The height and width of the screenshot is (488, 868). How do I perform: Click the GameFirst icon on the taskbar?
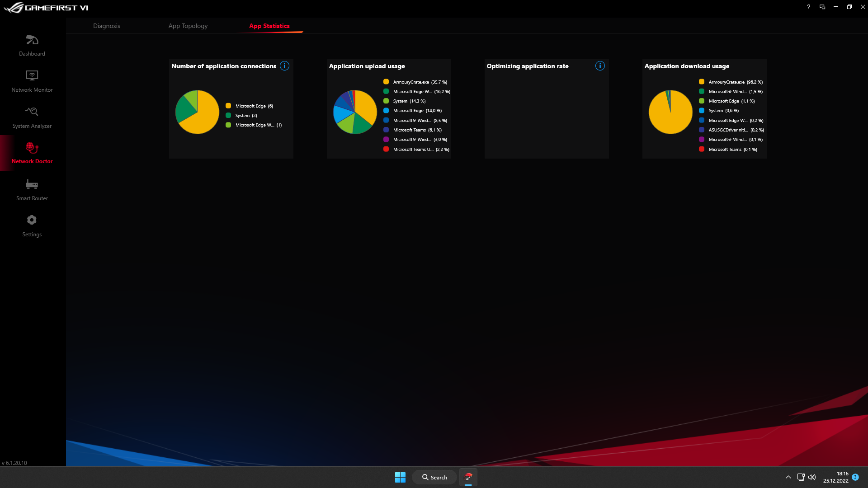click(468, 477)
